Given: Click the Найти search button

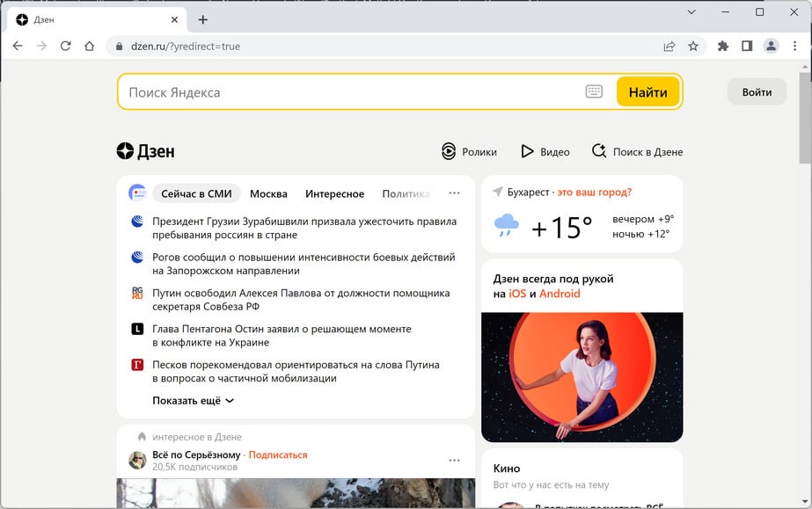Looking at the screenshot, I should 647,92.
